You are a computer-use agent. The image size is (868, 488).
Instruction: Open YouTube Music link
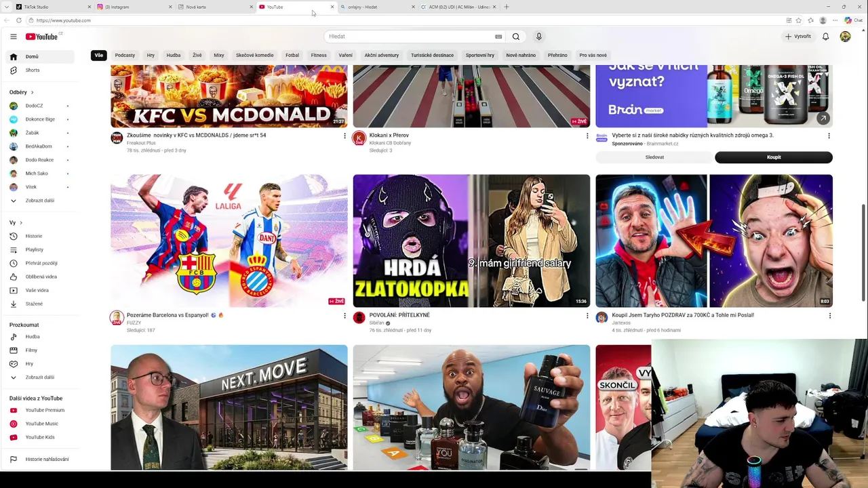click(x=41, y=424)
